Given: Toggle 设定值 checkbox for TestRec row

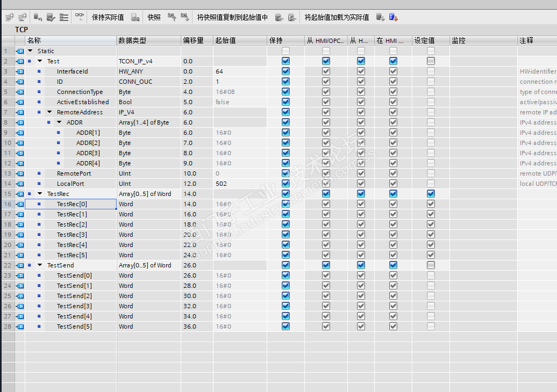Looking at the screenshot, I should 431,194.
